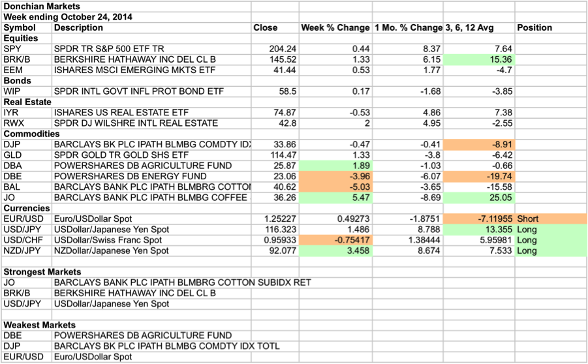Select the orange -8.91 DJP cell
588x364 pixels.
(x=479, y=144)
